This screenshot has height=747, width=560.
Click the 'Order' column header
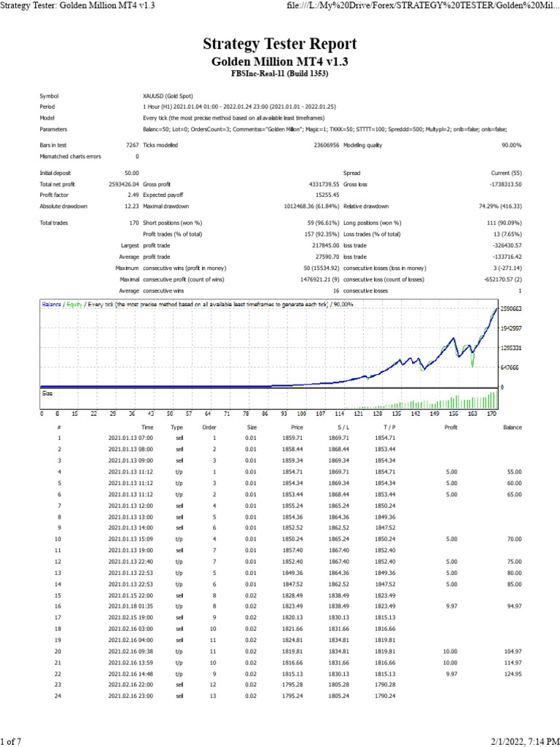click(209, 427)
